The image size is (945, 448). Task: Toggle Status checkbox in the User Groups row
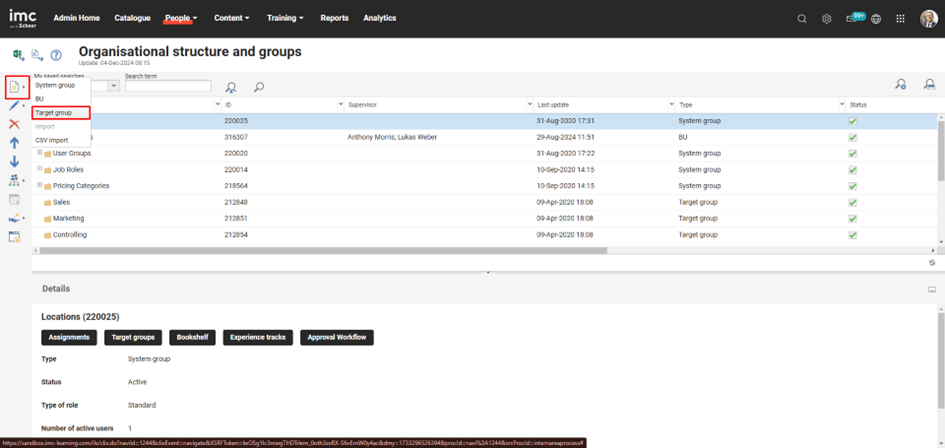(x=853, y=153)
